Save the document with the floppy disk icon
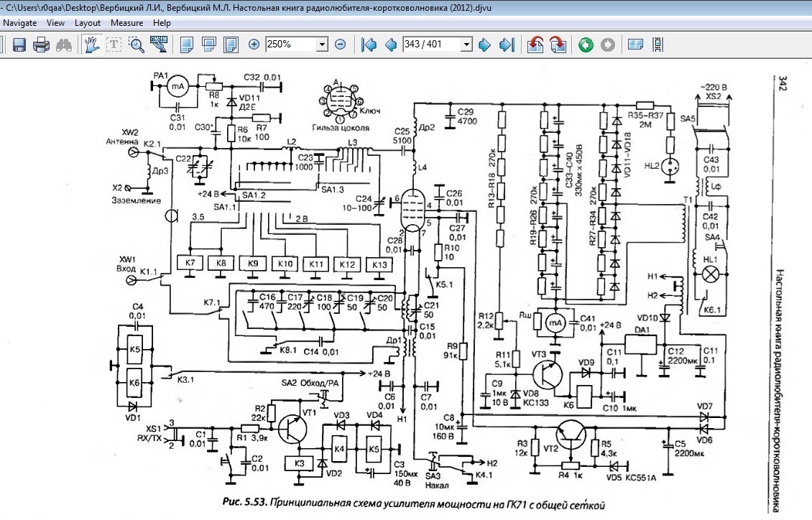This screenshot has height=520, width=812. (19, 45)
